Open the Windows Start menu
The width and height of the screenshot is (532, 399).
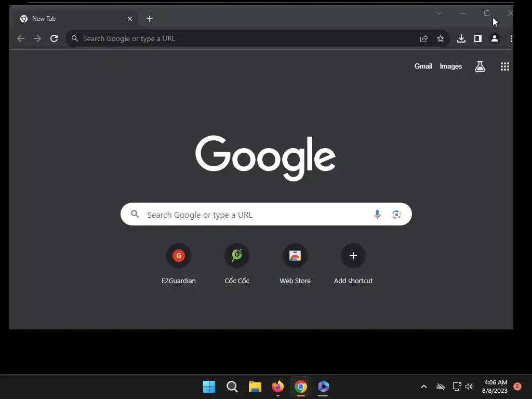209,387
